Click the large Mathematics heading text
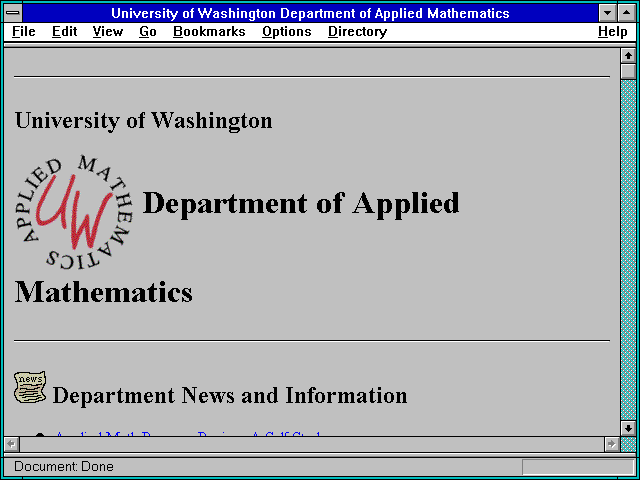Viewport: 640px width, 480px height. tap(104, 292)
